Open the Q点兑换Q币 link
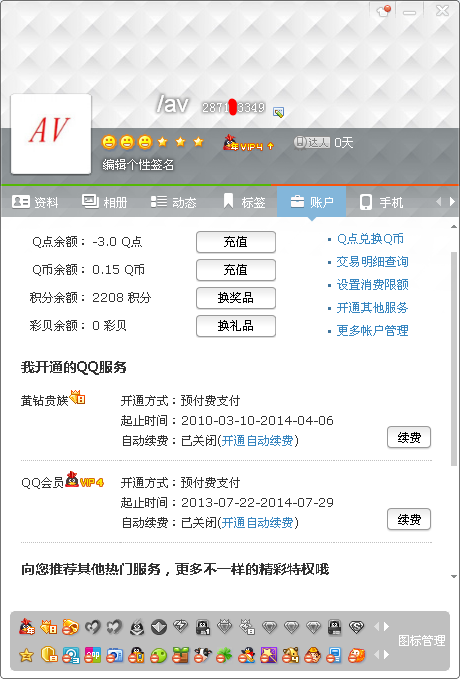Viewport: 460px width, 679px height. tap(370, 239)
